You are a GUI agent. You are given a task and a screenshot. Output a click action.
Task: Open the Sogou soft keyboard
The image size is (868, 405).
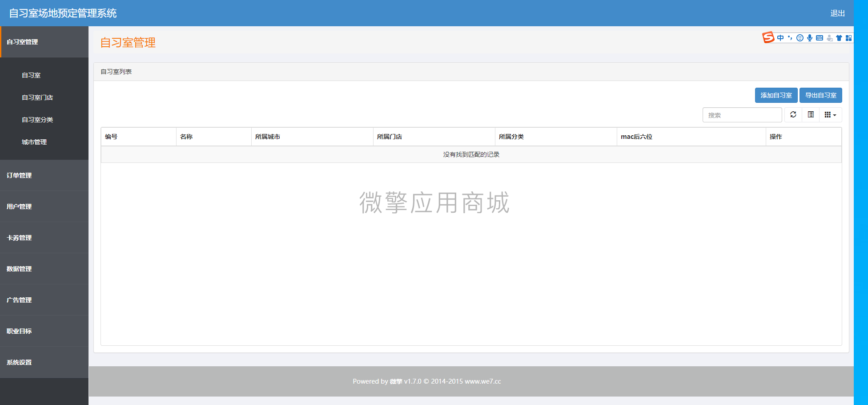point(819,38)
